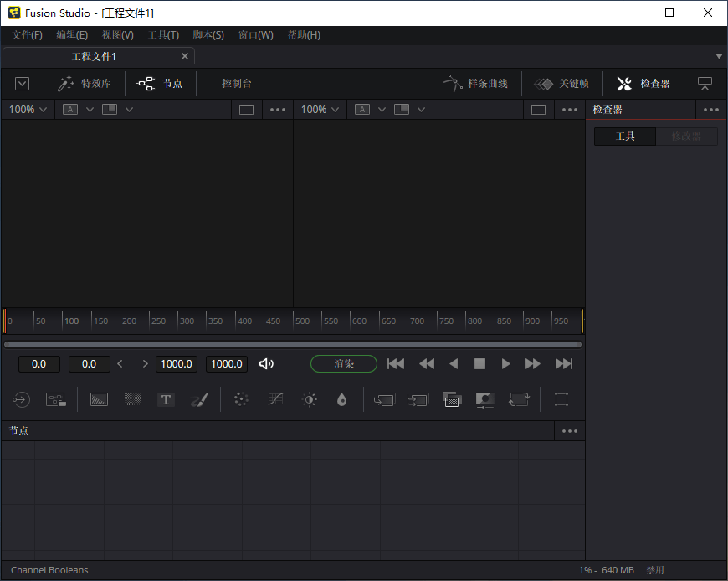The width and height of the screenshot is (728, 581).
Task: Open the 脚本(S) menu
Action: [x=208, y=35]
